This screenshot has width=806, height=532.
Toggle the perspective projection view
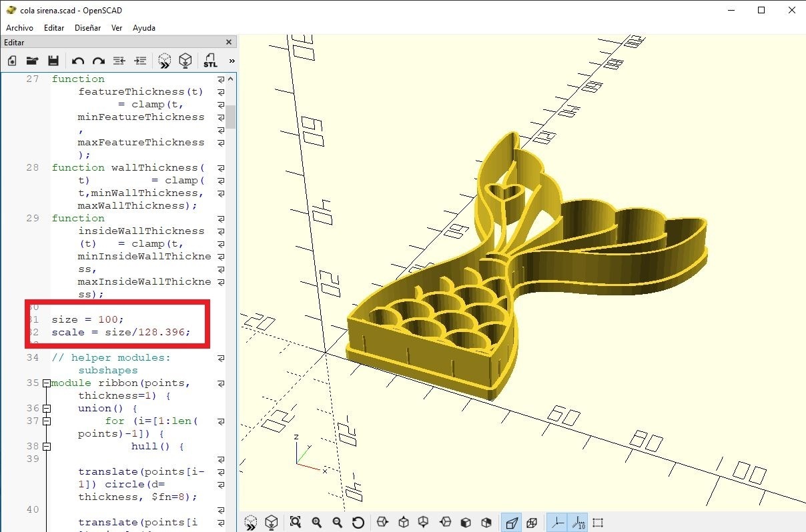coord(511,523)
